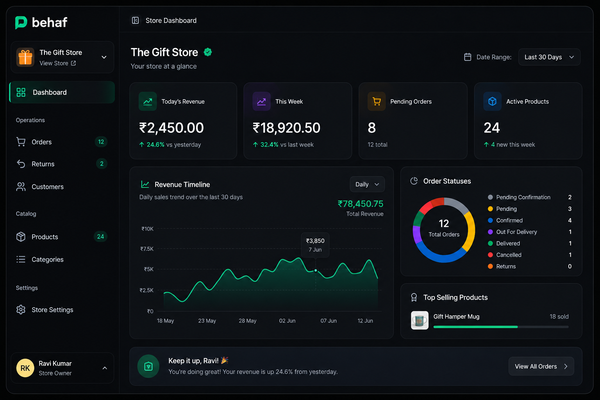Viewport: 600px width, 400px height.
Task: Click the green shield icon in Keep it up banner
Action: pos(148,366)
